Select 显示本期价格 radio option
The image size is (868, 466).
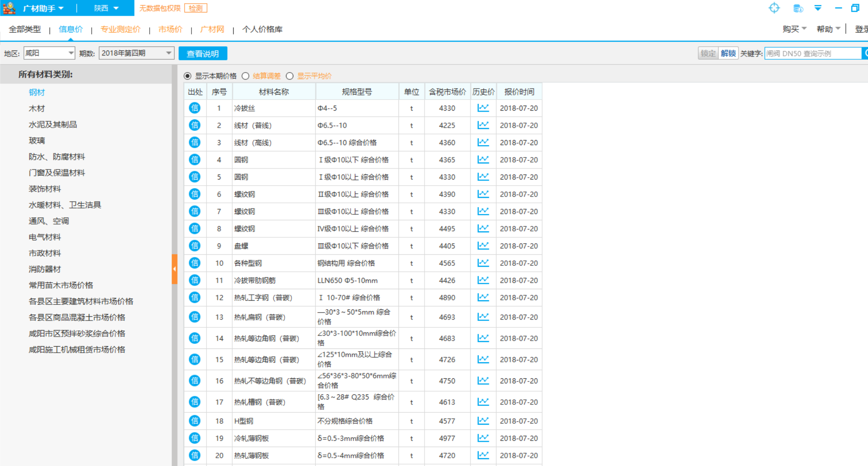tap(187, 76)
